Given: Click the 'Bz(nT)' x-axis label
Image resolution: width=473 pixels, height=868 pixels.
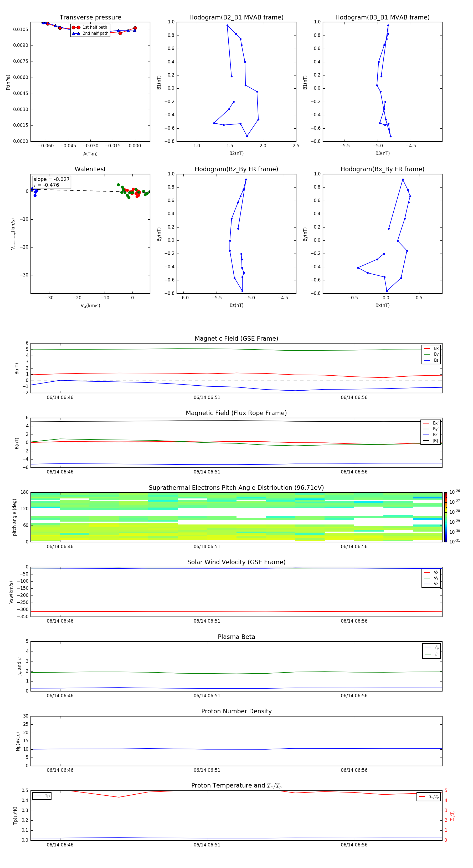Looking at the screenshot, I should pos(236,305).
